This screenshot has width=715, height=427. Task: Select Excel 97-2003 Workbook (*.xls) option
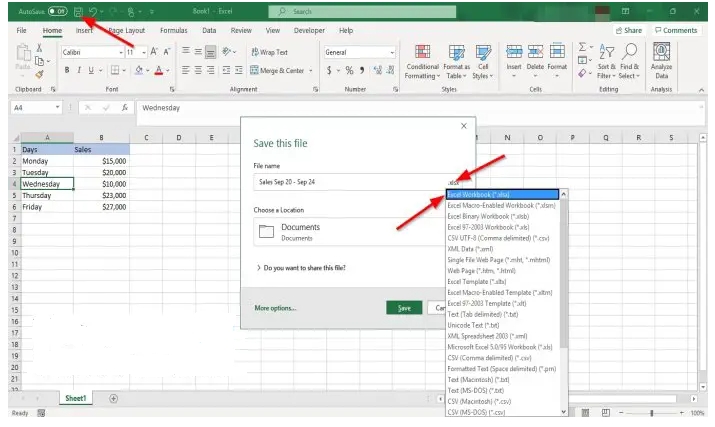[x=502, y=227]
